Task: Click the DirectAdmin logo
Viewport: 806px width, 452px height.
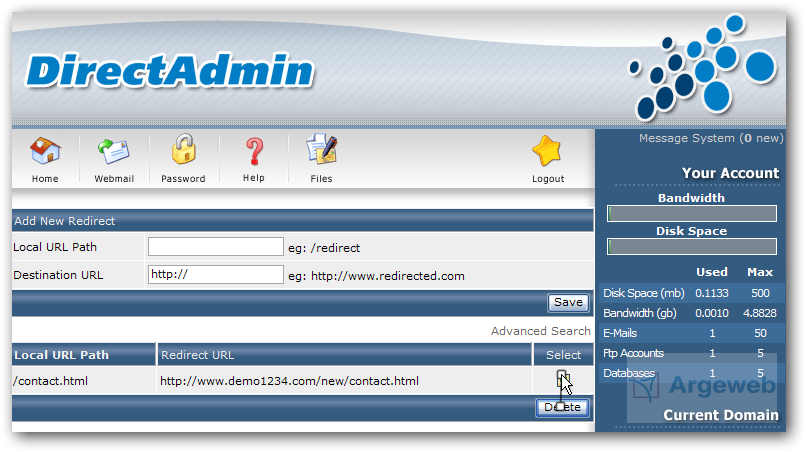Action: click(x=170, y=70)
